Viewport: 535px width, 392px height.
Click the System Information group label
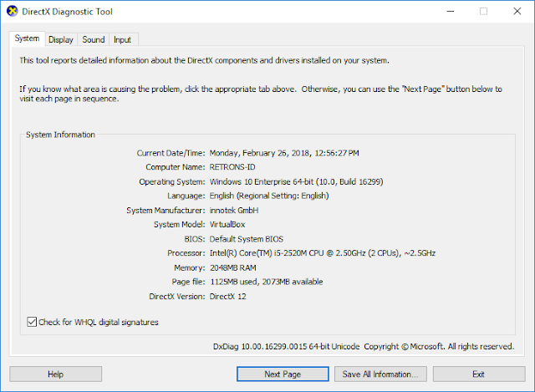60,135
